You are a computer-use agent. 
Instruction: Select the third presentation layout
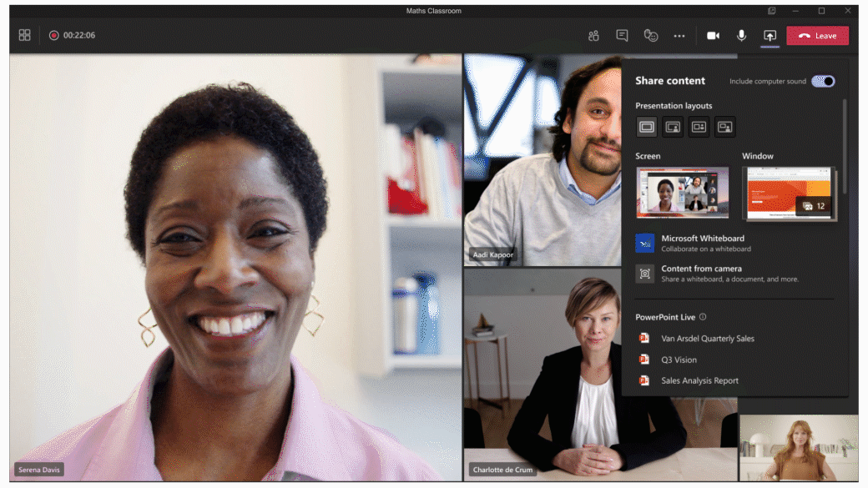point(699,127)
